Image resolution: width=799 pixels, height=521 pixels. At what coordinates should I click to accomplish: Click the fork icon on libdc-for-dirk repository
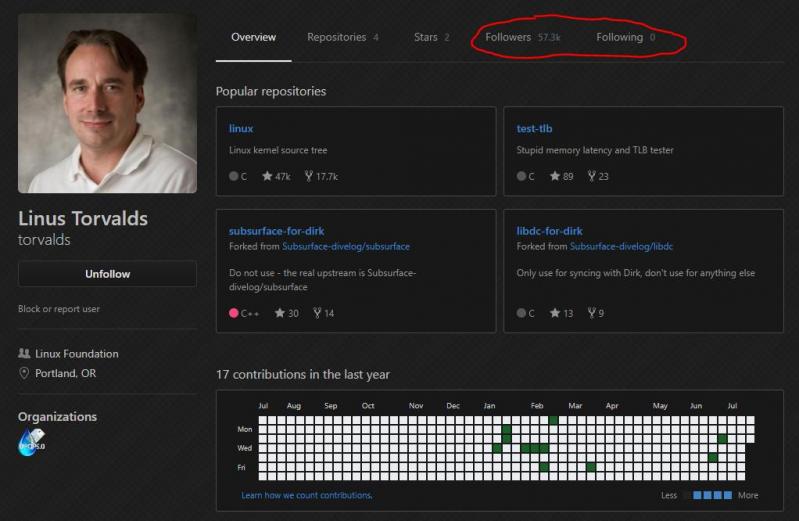coord(591,313)
